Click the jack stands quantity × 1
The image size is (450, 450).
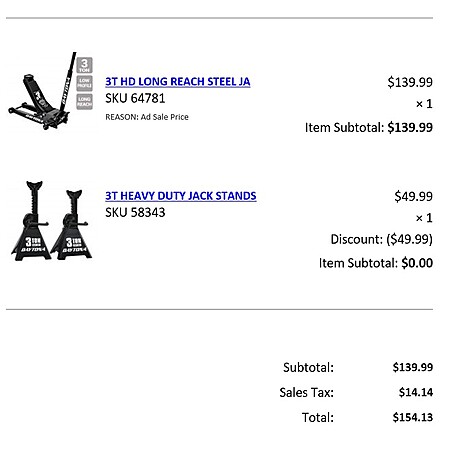pos(424,218)
